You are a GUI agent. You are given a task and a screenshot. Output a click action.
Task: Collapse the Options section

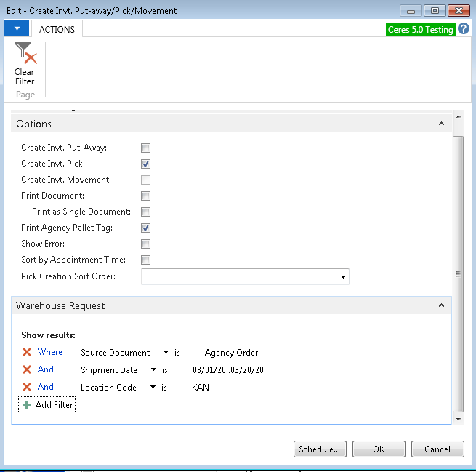(x=441, y=124)
